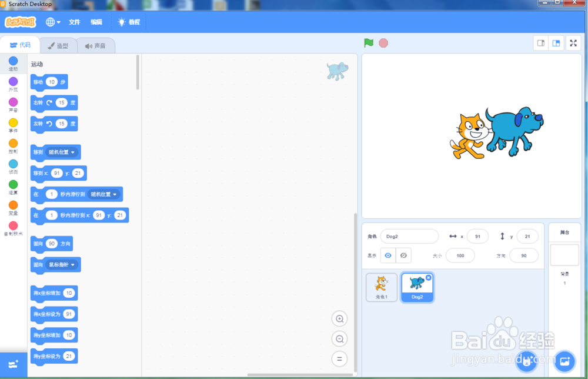Edit the sprite name field Dog2
This screenshot has height=379, width=588.
click(x=409, y=237)
